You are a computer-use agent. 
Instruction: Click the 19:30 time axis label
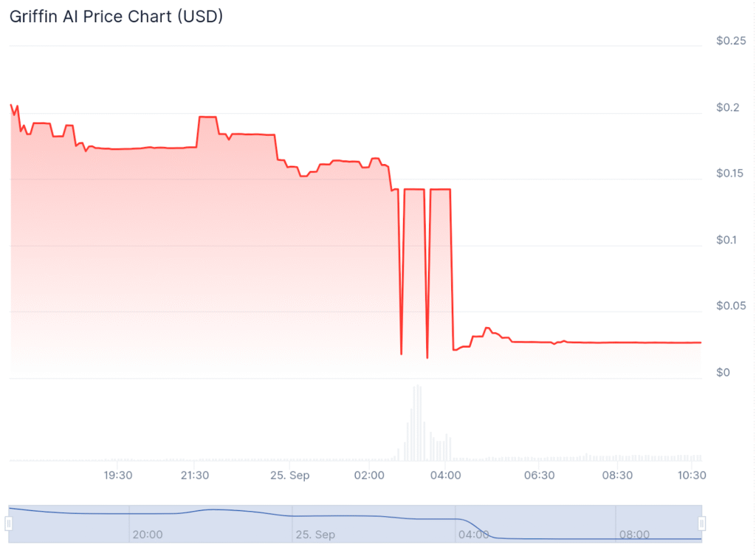(117, 475)
